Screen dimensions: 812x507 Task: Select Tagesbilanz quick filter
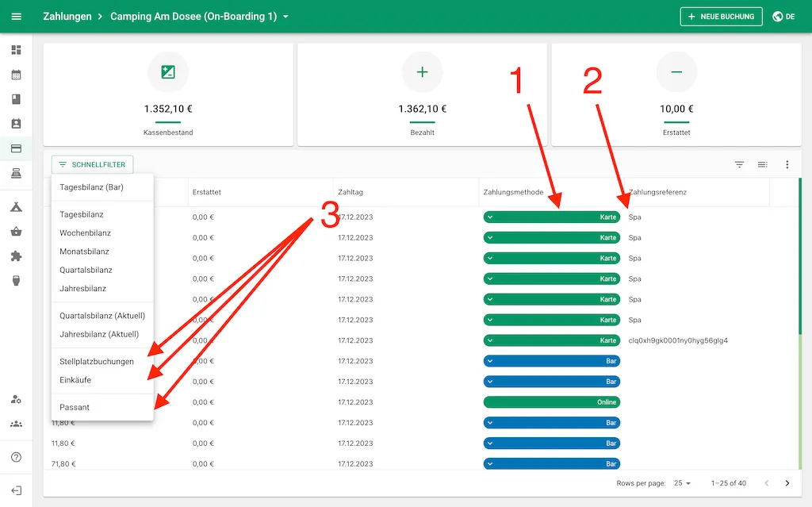coord(102,214)
